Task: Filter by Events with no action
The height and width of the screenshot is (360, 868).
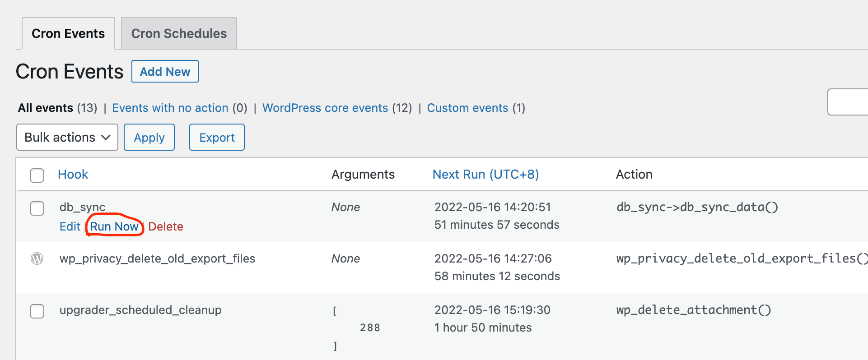Action: click(170, 108)
